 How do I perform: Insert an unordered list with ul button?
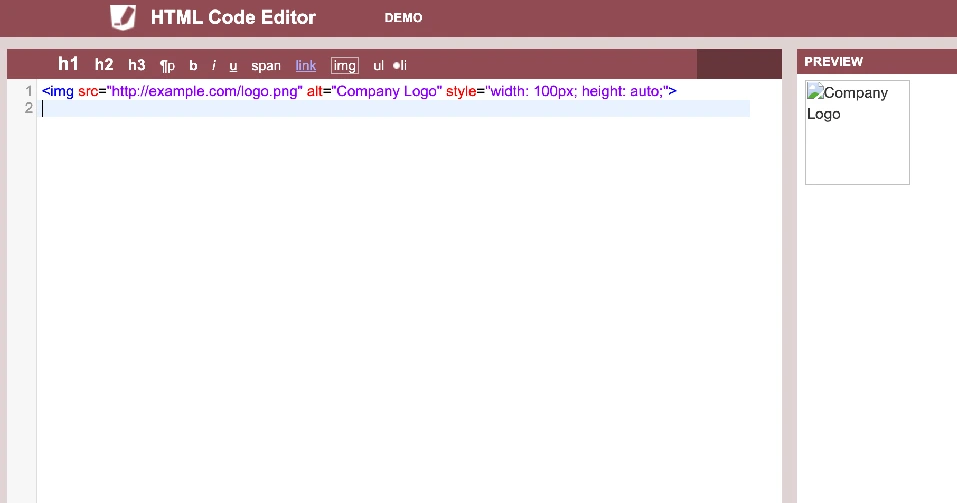[378, 65]
